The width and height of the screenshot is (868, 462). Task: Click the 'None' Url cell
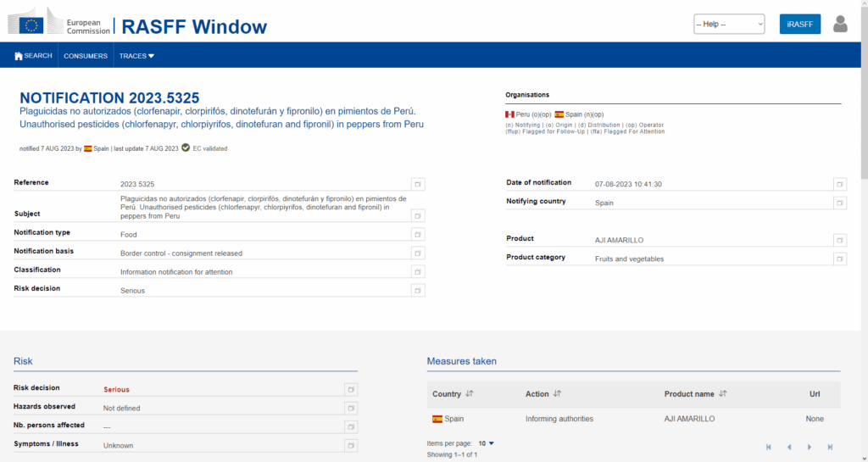click(x=815, y=419)
